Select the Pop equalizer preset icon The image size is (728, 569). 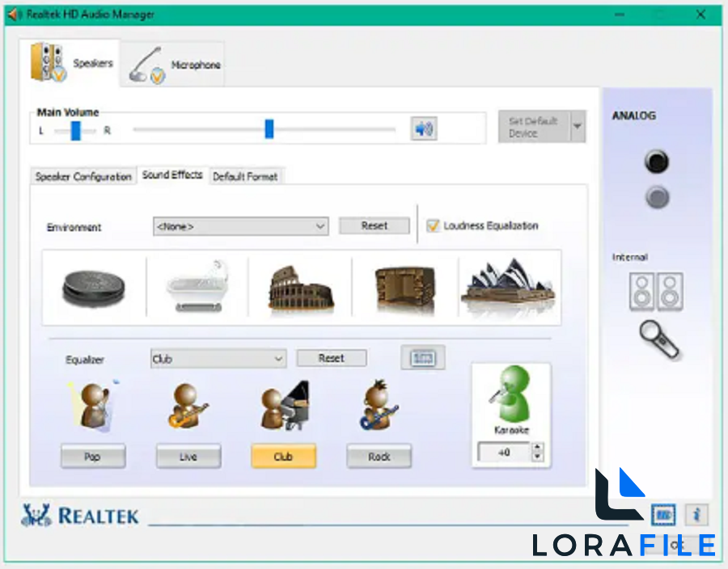point(92,404)
